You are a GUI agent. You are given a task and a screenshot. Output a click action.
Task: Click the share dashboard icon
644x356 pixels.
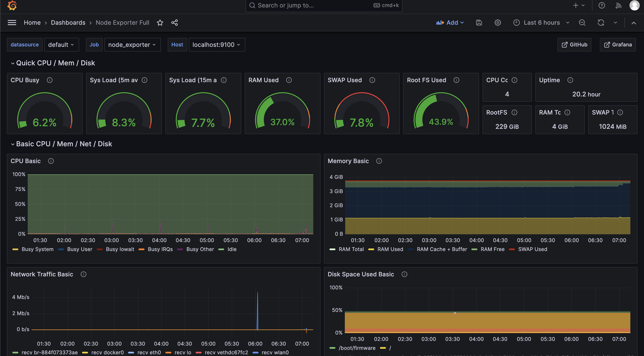[x=175, y=23]
